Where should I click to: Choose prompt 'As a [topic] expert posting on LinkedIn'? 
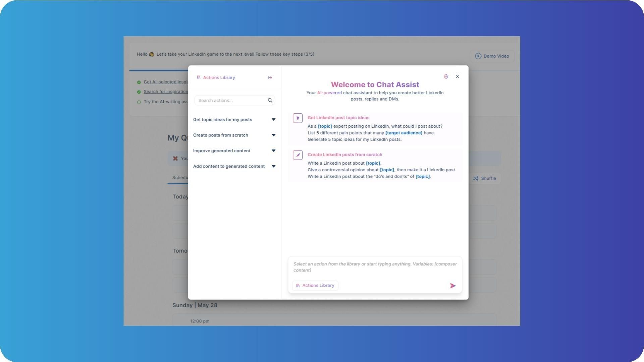tap(375, 126)
